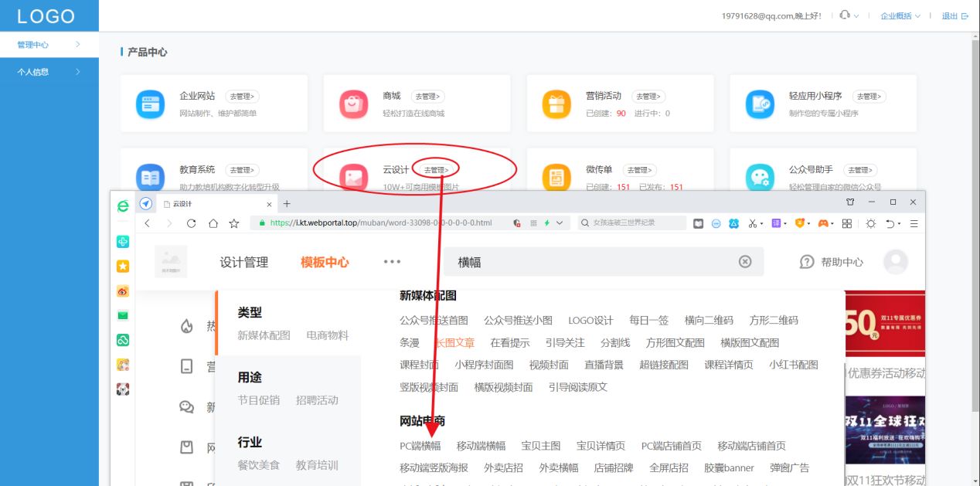Screen dimensions: 980x486
Task: Switch to the 模板中心 tab
Action: (325, 263)
